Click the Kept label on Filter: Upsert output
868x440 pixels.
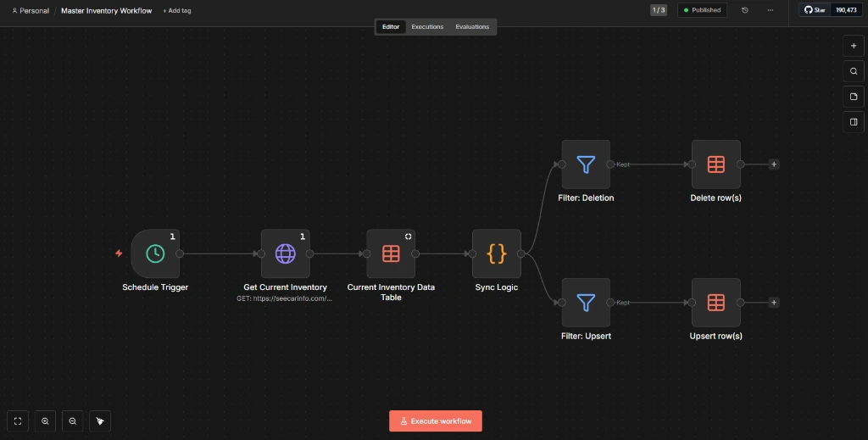pos(623,302)
